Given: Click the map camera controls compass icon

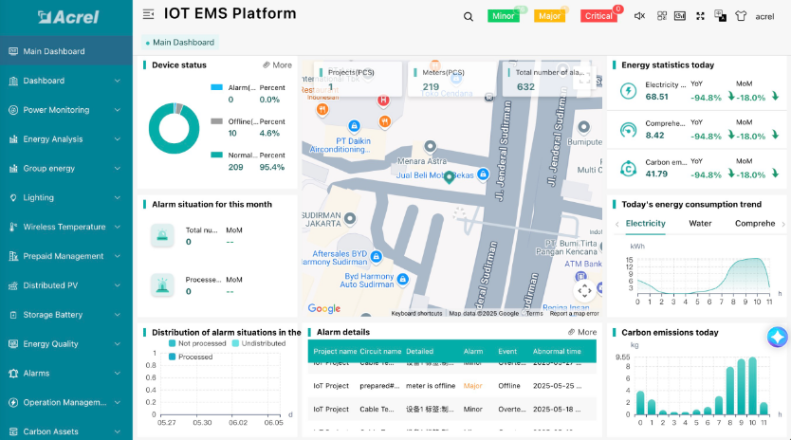Looking at the screenshot, I should tap(584, 290).
